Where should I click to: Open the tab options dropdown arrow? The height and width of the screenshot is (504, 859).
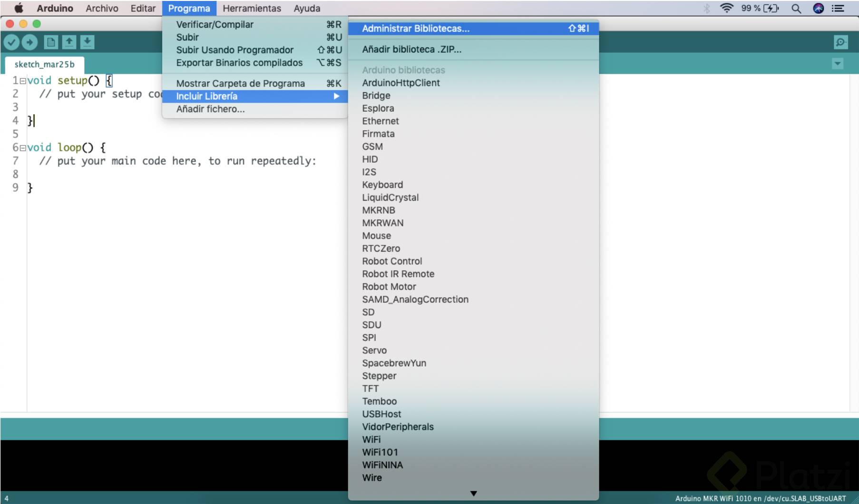click(838, 64)
